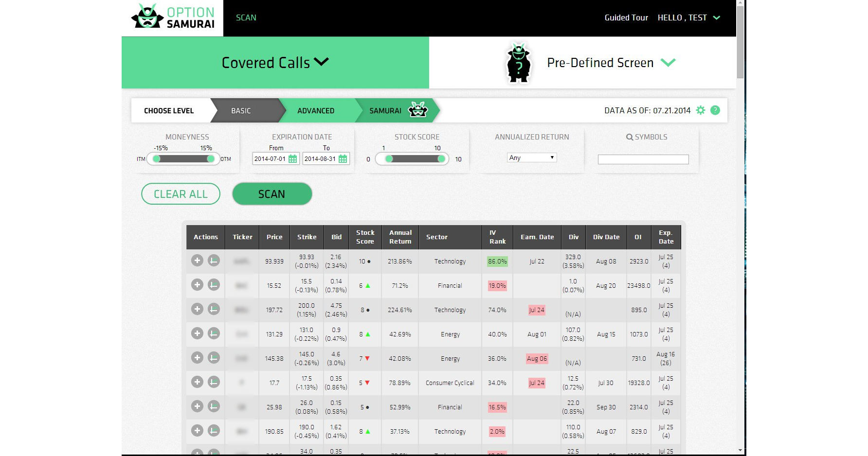This screenshot has width=868, height=456.
Task: Open settings gear next to data date
Action: (x=701, y=110)
